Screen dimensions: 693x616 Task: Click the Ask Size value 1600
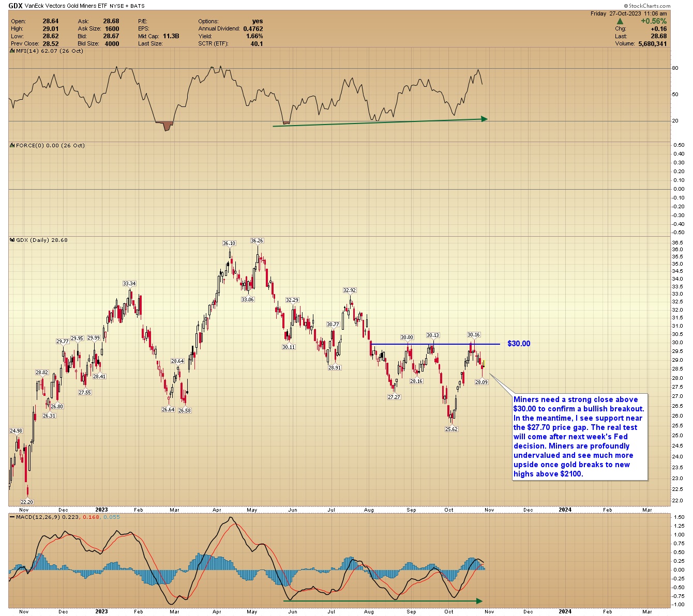pyautogui.click(x=112, y=29)
